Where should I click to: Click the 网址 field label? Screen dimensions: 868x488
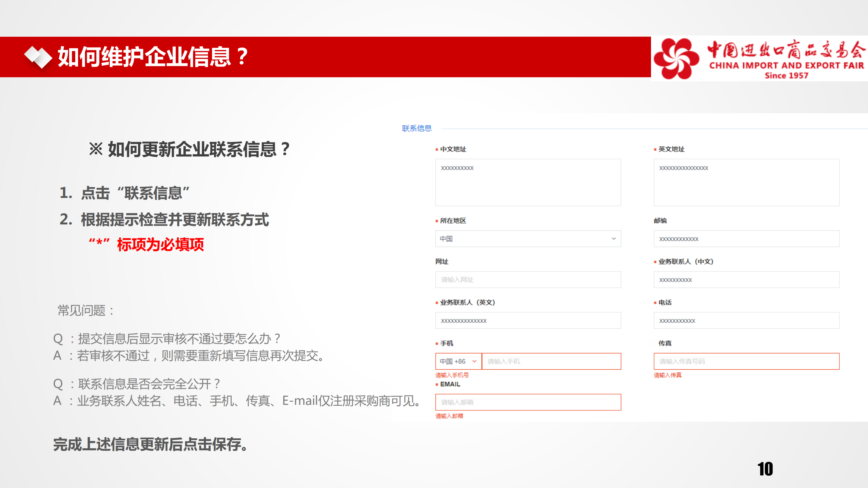[x=442, y=261]
